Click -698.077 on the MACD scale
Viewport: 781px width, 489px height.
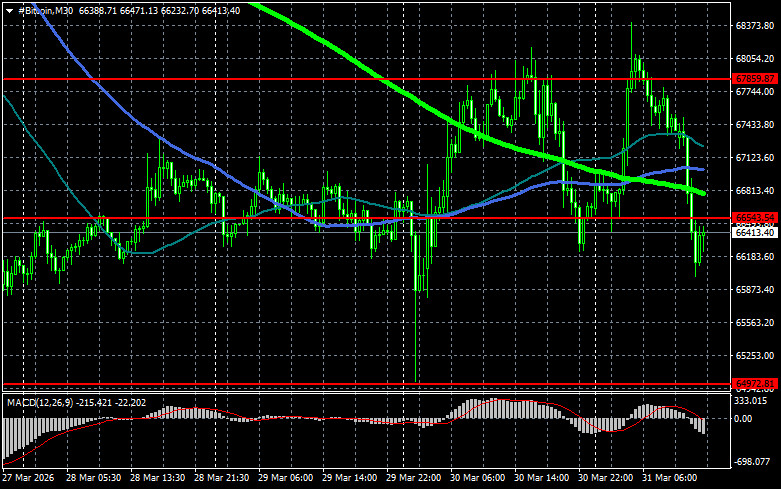pyautogui.click(x=753, y=462)
